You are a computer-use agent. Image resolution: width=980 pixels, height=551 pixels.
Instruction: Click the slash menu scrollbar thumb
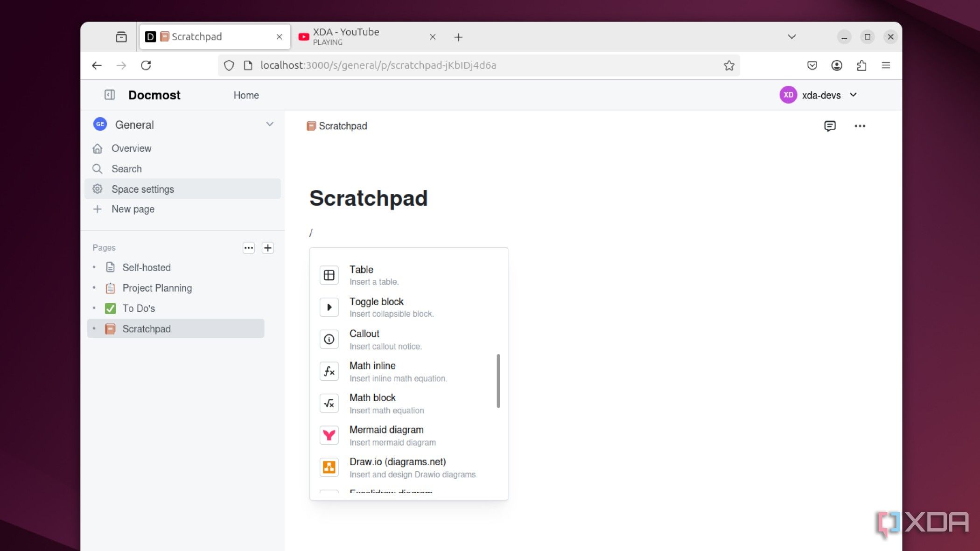(x=498, y=381)
